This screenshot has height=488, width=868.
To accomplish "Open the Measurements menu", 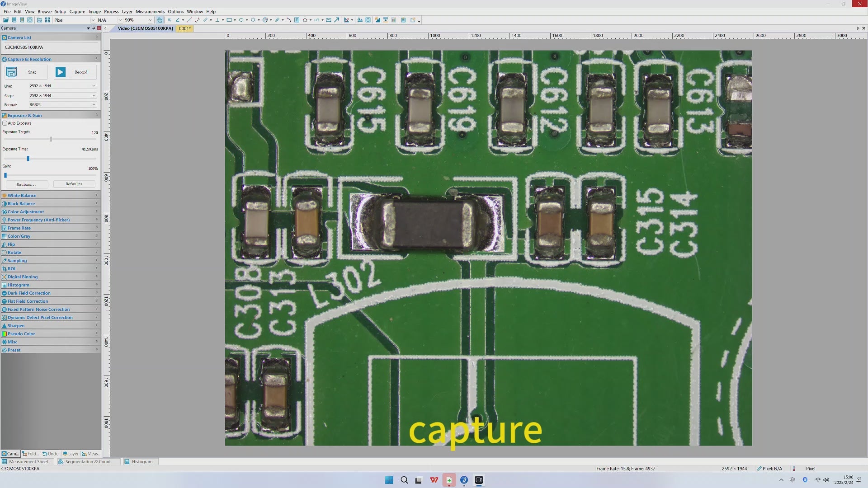I will point(150,12).
